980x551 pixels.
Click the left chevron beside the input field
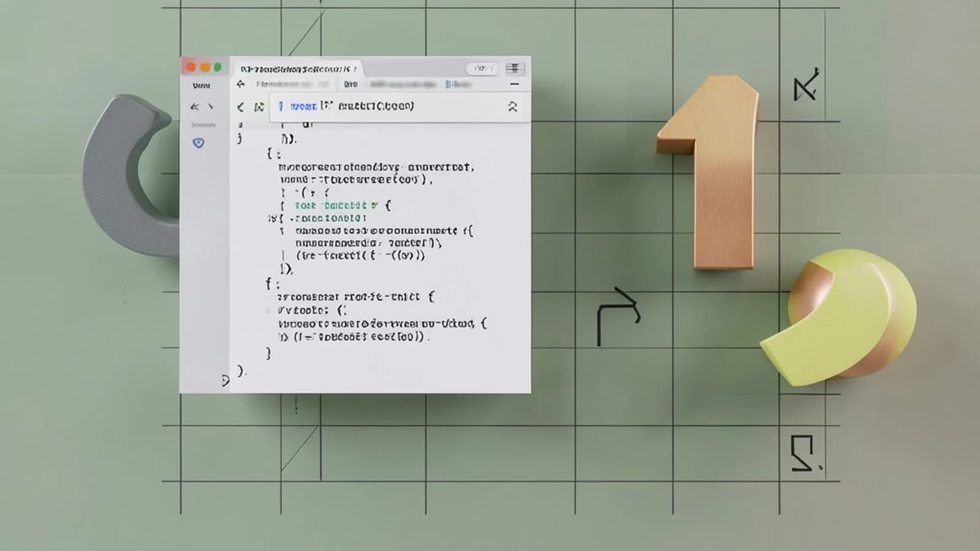pos(241,107)
